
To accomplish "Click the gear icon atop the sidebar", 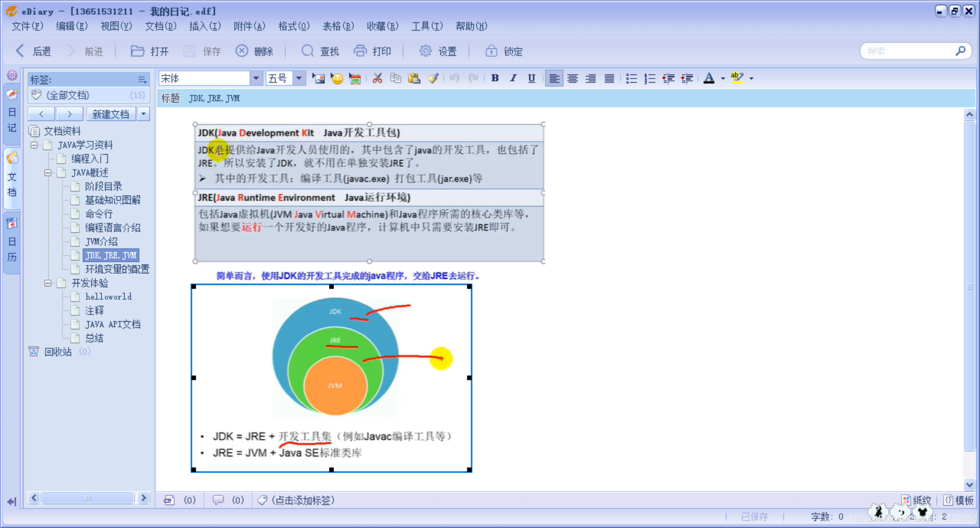I will [x=12, y=75].
